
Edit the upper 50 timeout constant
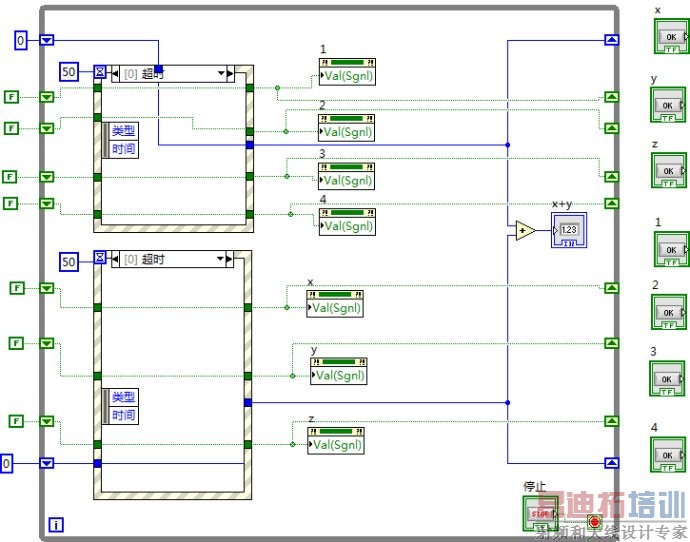tap(69, 72)
